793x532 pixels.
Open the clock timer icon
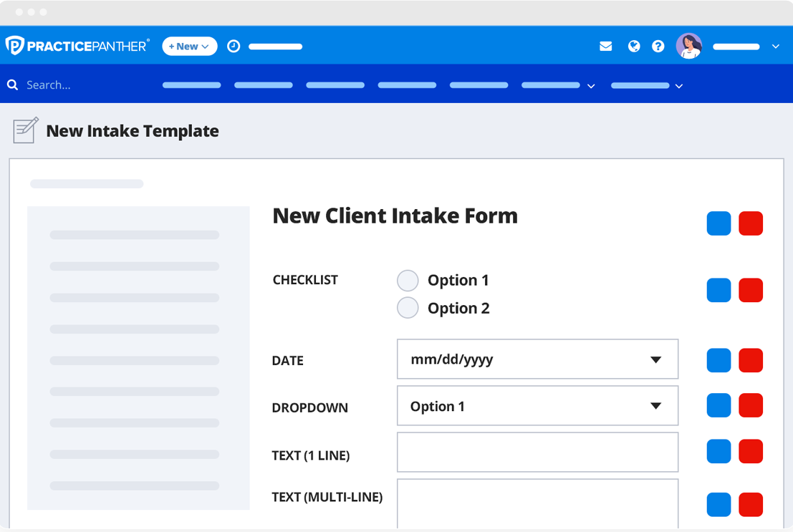[x=234, y=47]
